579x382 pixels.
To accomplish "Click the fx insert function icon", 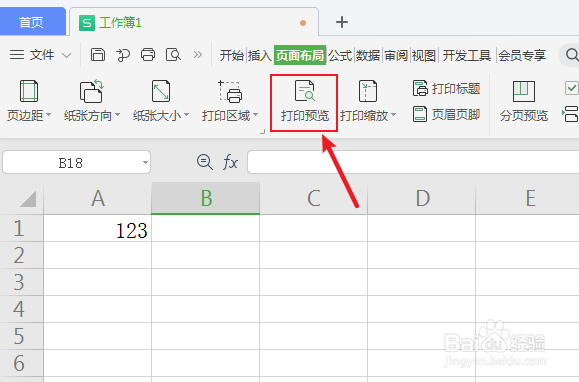I will (230, 162).
